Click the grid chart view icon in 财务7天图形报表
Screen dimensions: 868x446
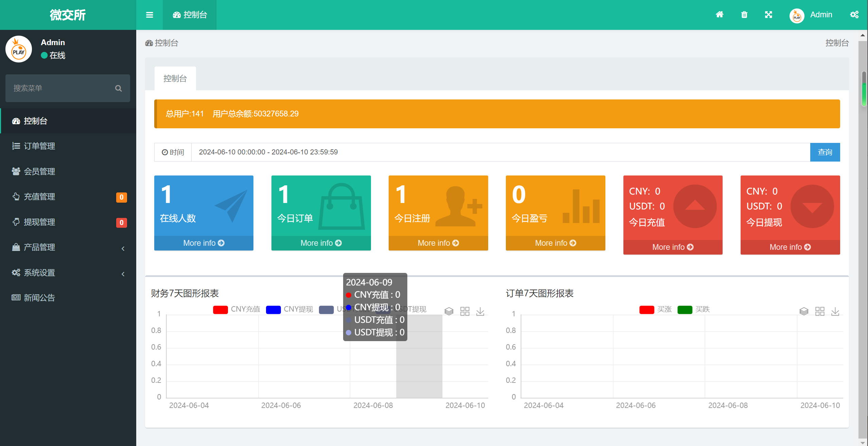coord(465,310)
